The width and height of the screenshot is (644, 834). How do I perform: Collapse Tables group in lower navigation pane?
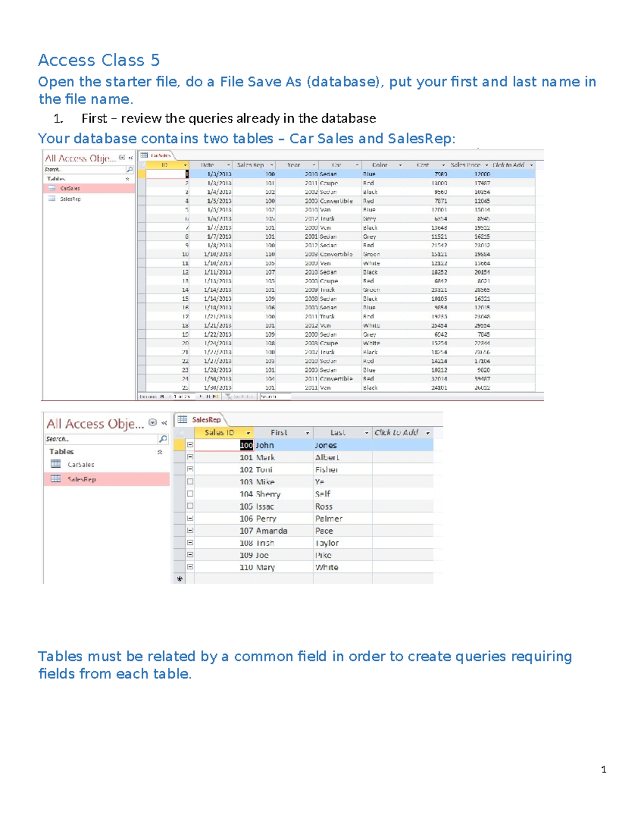click(x=159, y=452)
